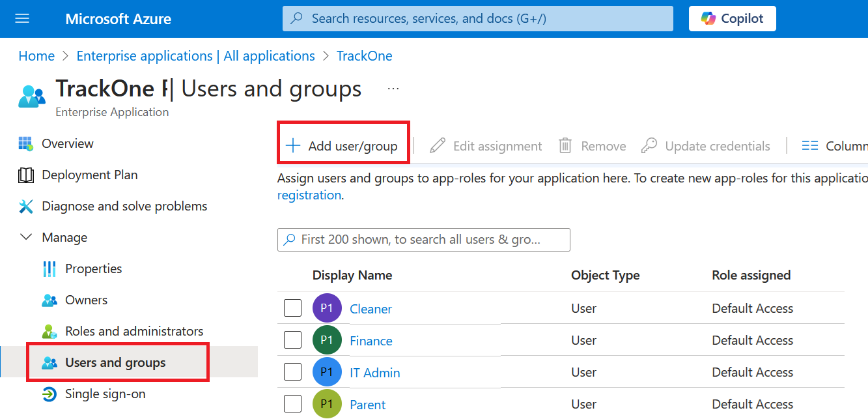This screenshot has height=419, width=868.
Task: Click Default Access in Parent row
Action: (x=753, y=404)
